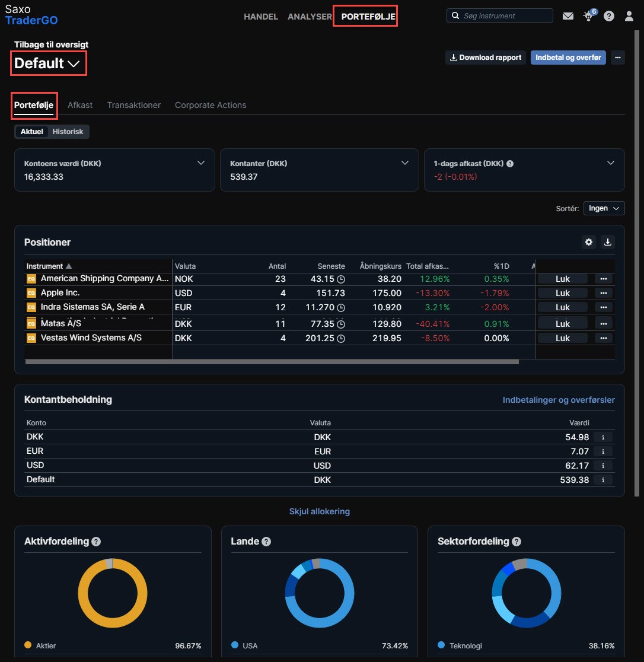Sort by the %1D column header
This screenshot has height=662, width=644.
(x=501, y=266)
